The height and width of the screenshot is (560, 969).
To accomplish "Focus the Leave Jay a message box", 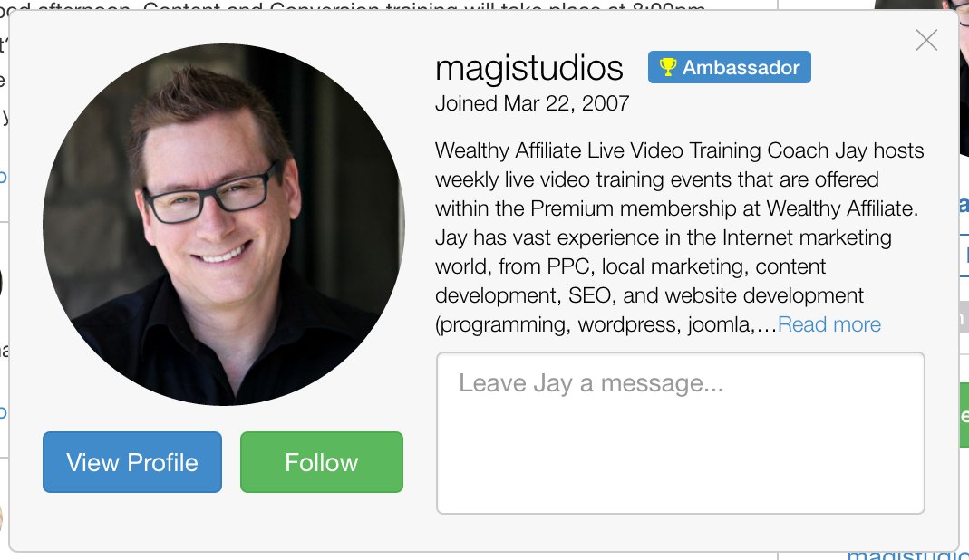I will [x=681, y=432].
